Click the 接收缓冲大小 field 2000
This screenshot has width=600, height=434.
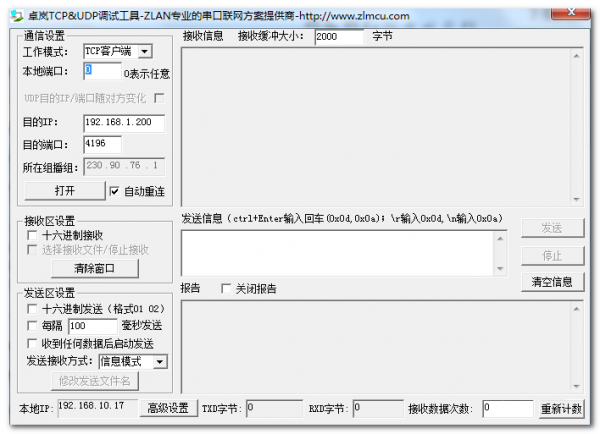pos(339,37)
